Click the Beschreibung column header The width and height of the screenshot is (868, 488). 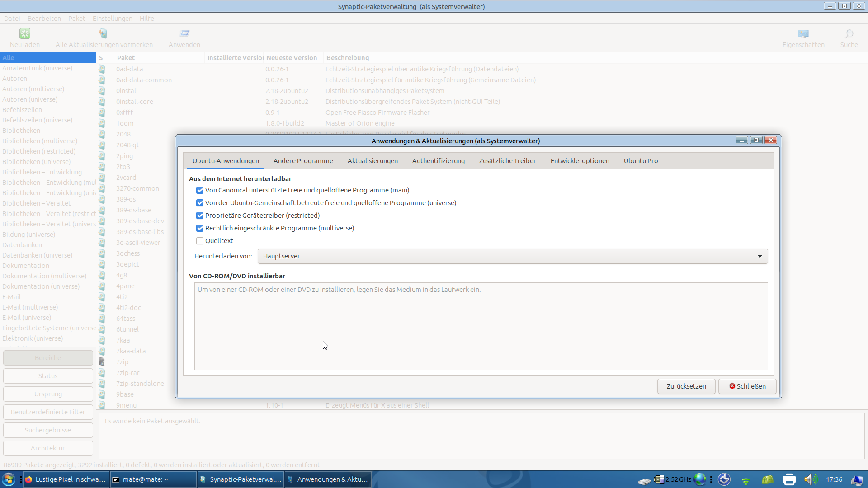(595, 58)
